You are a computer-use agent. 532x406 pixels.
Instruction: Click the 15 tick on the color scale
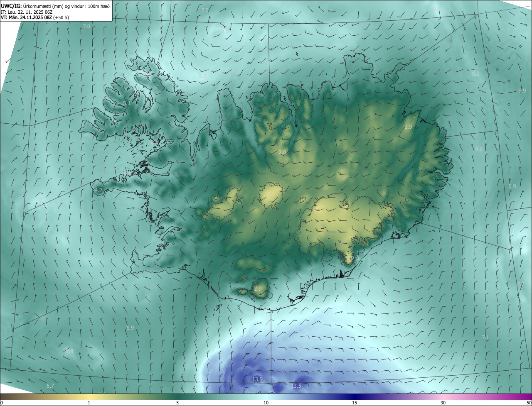355,403
